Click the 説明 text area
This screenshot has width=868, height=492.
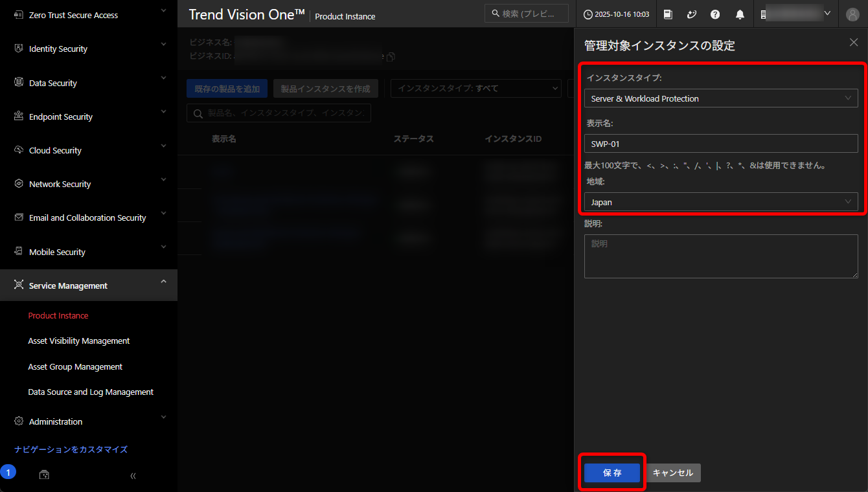(x=721, y=256)
